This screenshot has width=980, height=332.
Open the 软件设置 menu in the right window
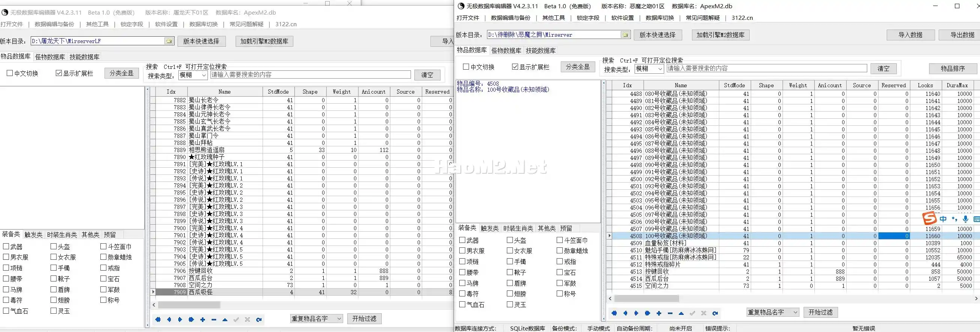pyautogui.click(x=622, y=18)
